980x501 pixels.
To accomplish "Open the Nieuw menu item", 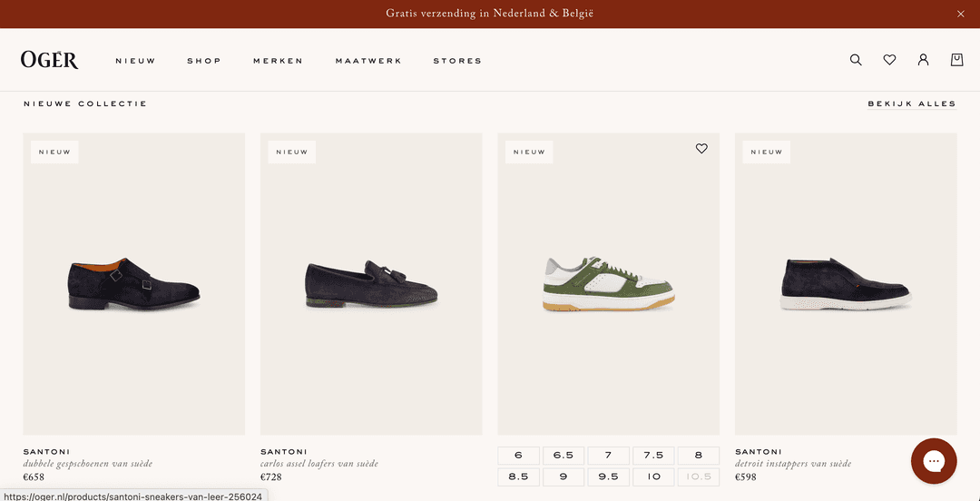I will (x=135, y=61).
